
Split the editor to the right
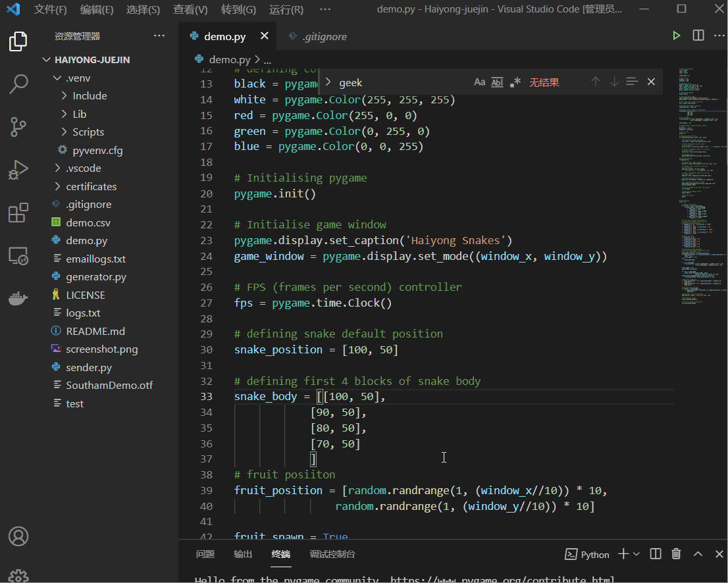pyautogui.click(x=698, y=36)
